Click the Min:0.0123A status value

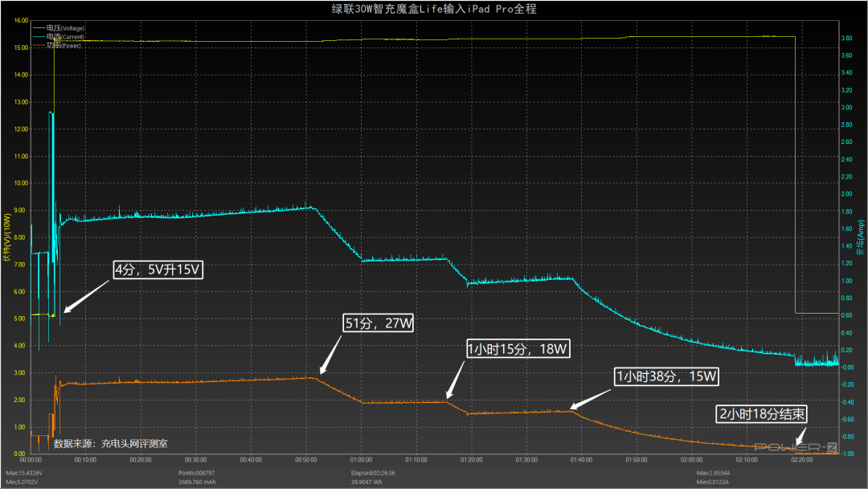713,483
